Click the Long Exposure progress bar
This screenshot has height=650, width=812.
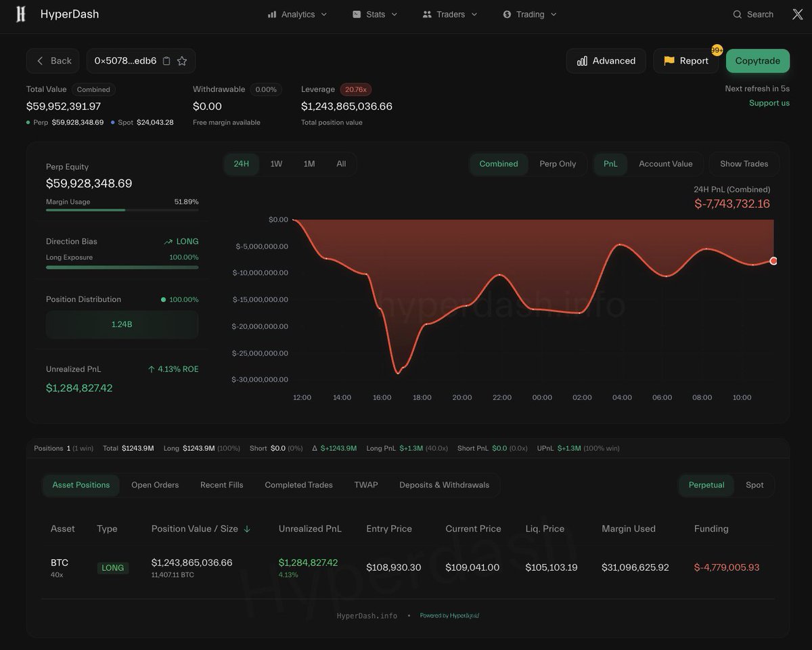[x=122, y=267]
